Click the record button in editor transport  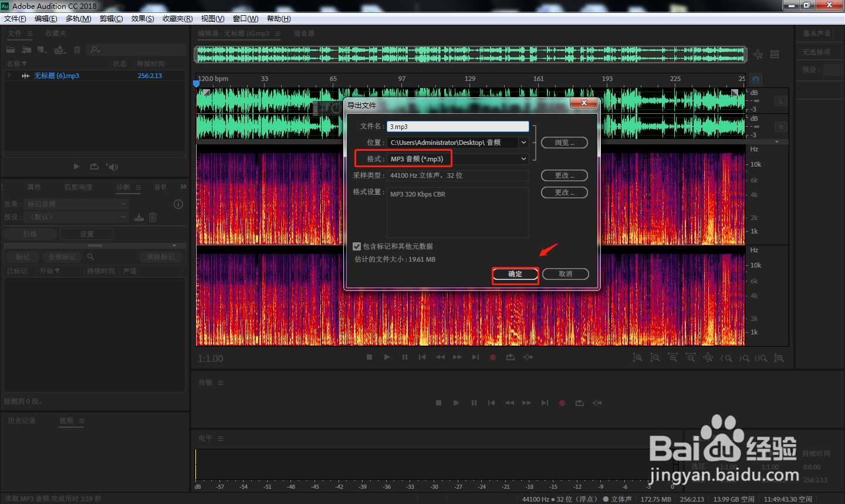click(493, 357)
